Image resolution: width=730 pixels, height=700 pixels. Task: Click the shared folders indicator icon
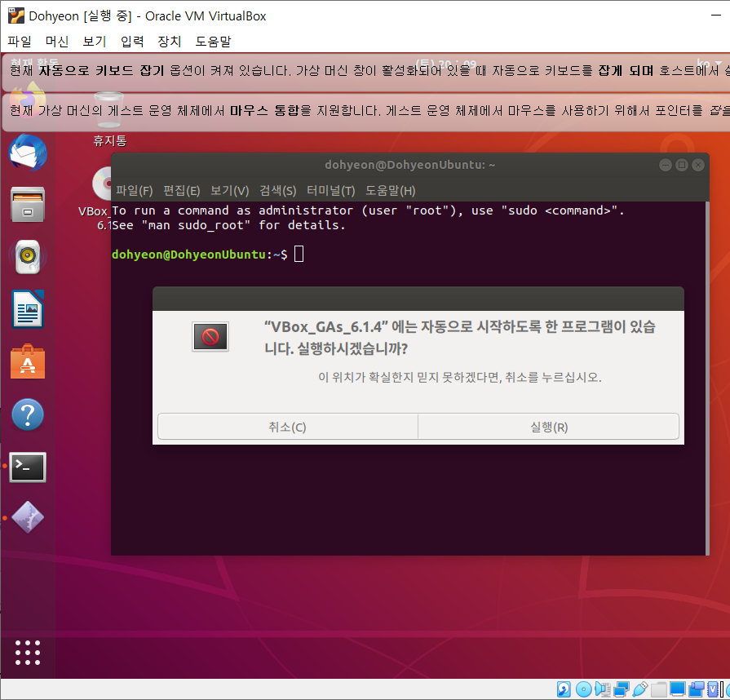659,689
